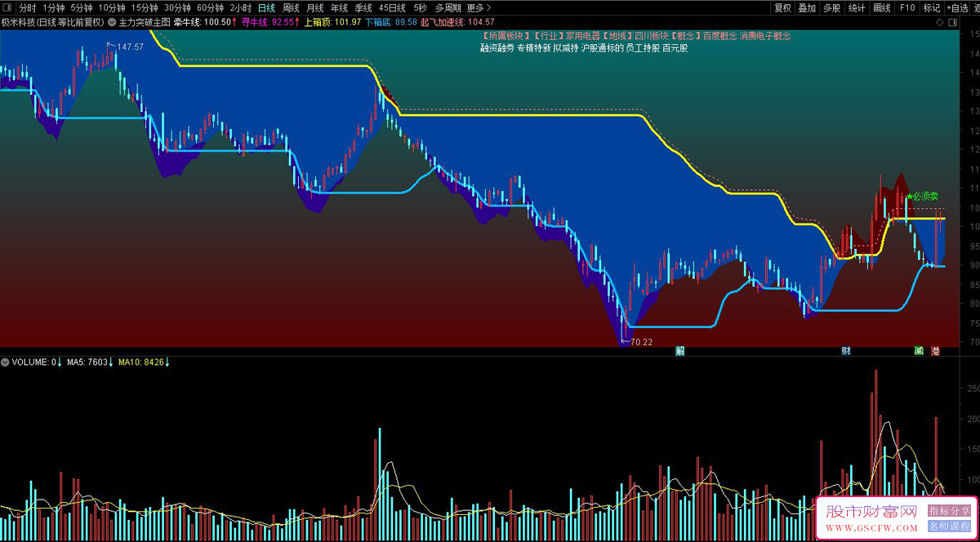Screen dimensions: 980x542
Task: Switch to the 日线 daily chart
Action: 266,7
